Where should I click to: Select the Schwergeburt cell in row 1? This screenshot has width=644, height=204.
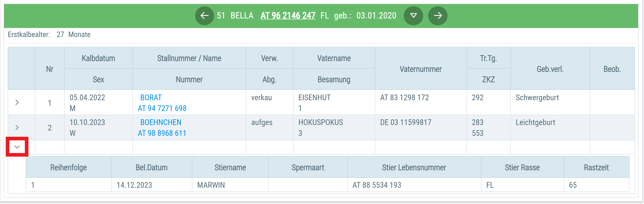[x=537, y=97]
